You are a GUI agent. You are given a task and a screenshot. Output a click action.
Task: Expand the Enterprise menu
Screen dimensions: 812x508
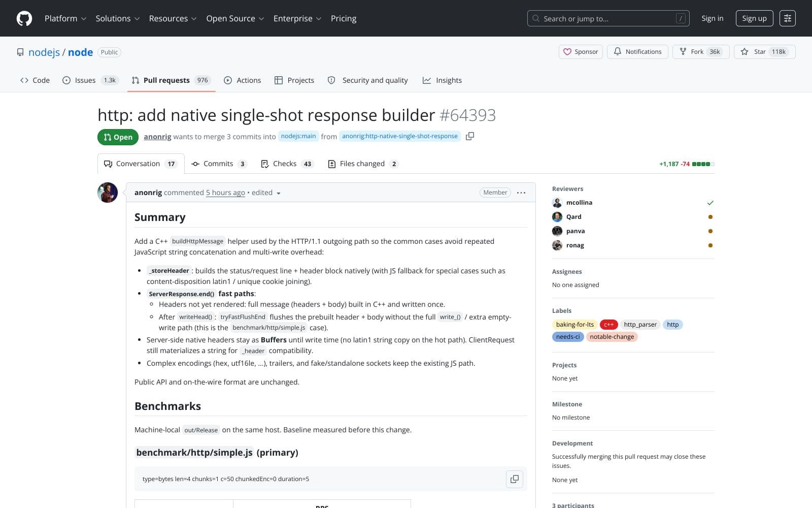click(x=297, y=18)
